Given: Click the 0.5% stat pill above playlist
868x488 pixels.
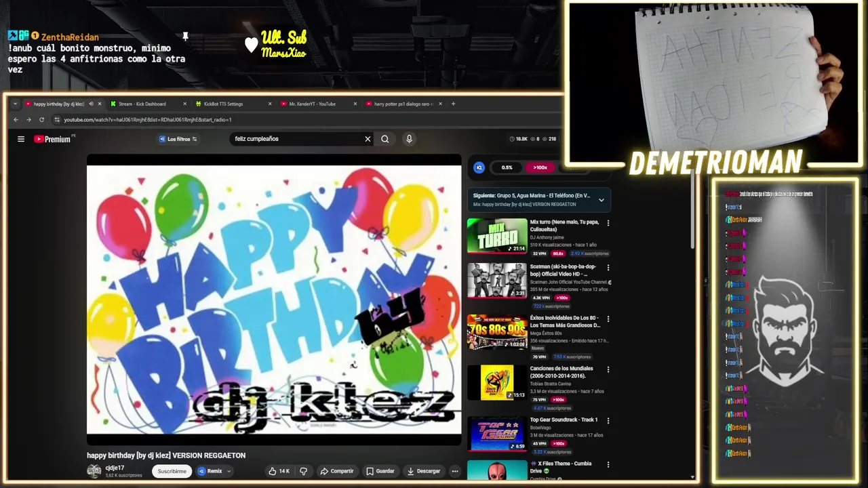Looking at the screenshot, I should coord(507,167).
